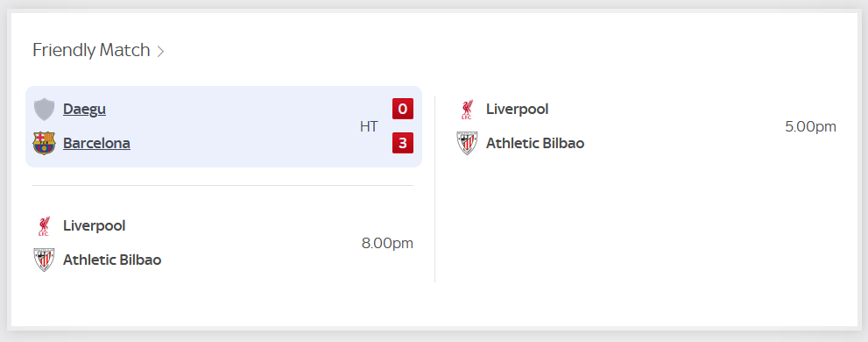868x342 pixels.
Task: Click Athletic Bilbao crest in the 5.00pm fixture
Action: [x=467, y=143]
